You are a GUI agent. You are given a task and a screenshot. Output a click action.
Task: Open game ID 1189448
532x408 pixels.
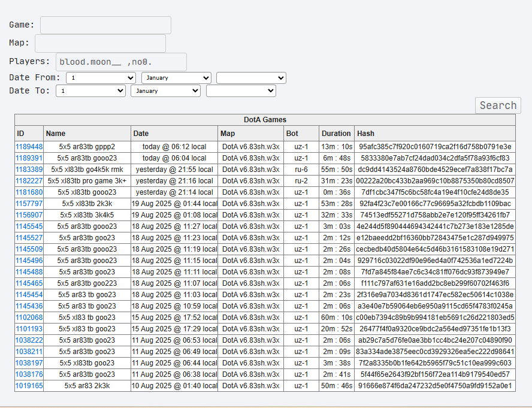[x=29, y=147]
